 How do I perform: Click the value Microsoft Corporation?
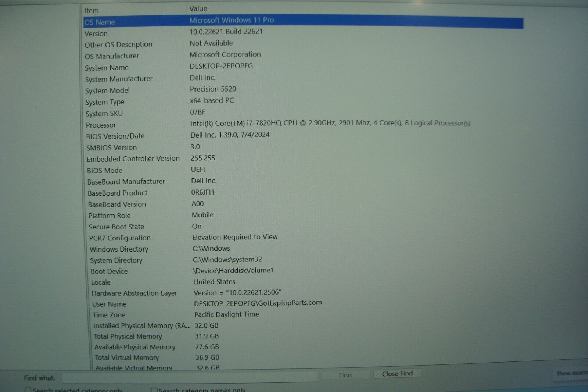[x=225, y=54]
